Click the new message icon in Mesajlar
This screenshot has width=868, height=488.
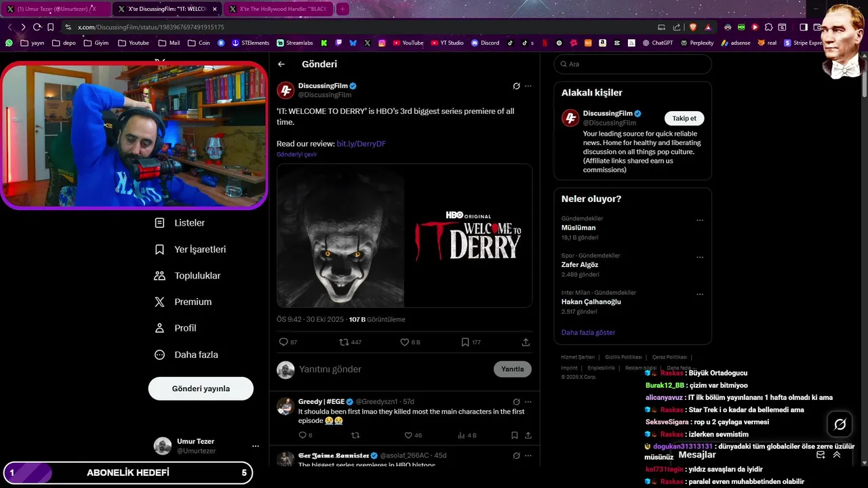(x=821, y=455)
